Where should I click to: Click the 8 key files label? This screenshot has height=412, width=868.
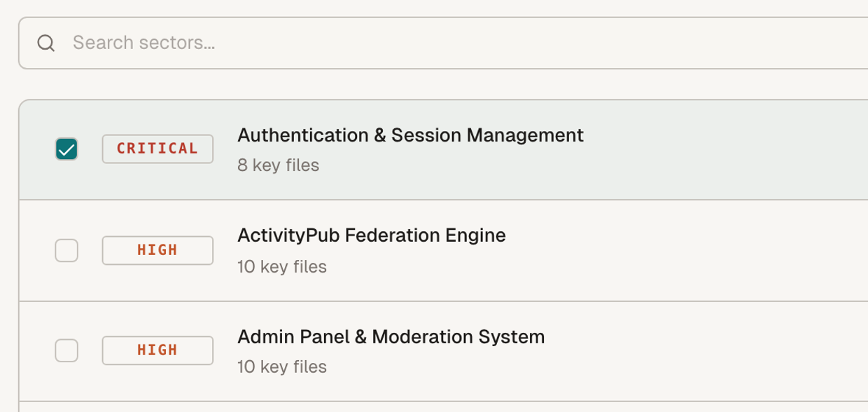(x=278, y=165)
